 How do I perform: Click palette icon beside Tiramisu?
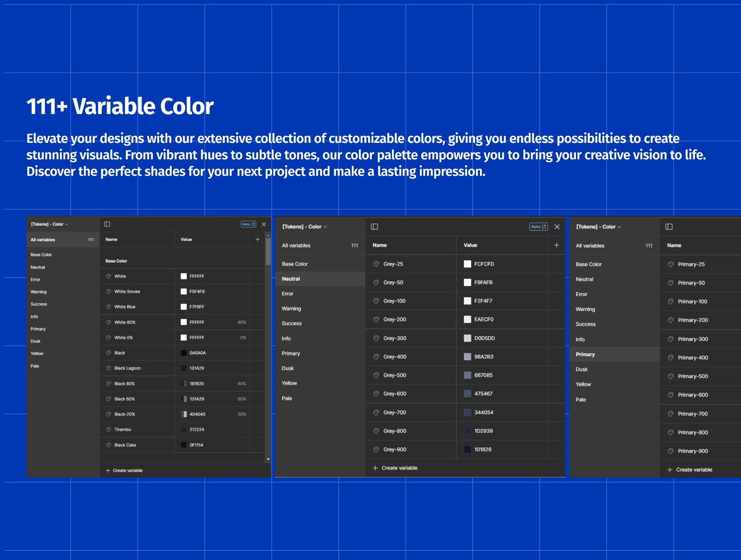[109, 429]
